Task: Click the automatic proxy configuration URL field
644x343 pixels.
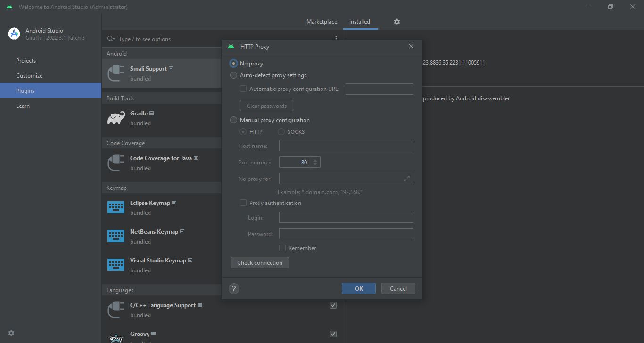Action: (x=380, y=89)
